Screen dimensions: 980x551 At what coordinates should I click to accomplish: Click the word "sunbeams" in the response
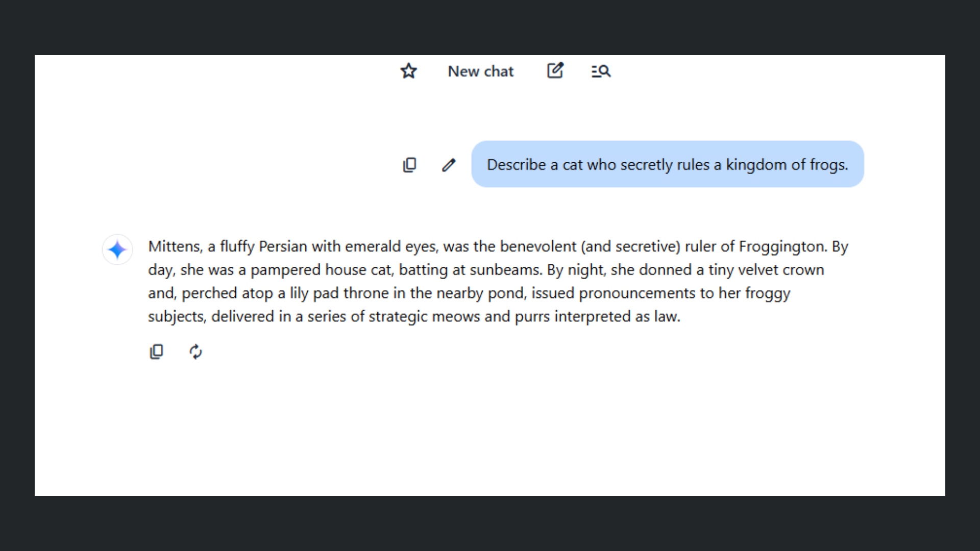click(x=505, y=270)
